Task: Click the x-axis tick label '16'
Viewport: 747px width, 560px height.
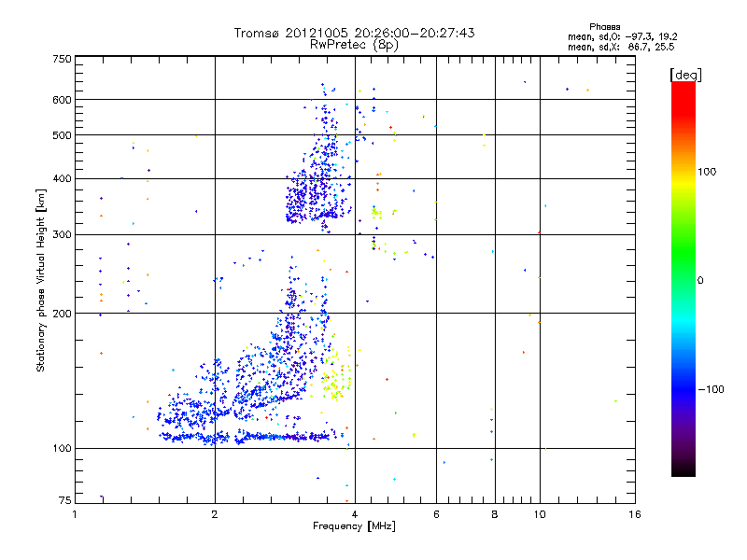Action: tap(635, 514)
